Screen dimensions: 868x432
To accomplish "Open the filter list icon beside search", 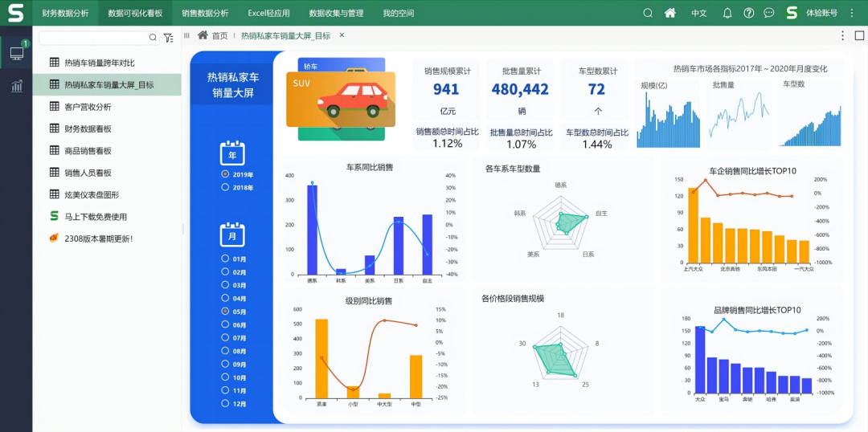I will click(x=168, y=38).
